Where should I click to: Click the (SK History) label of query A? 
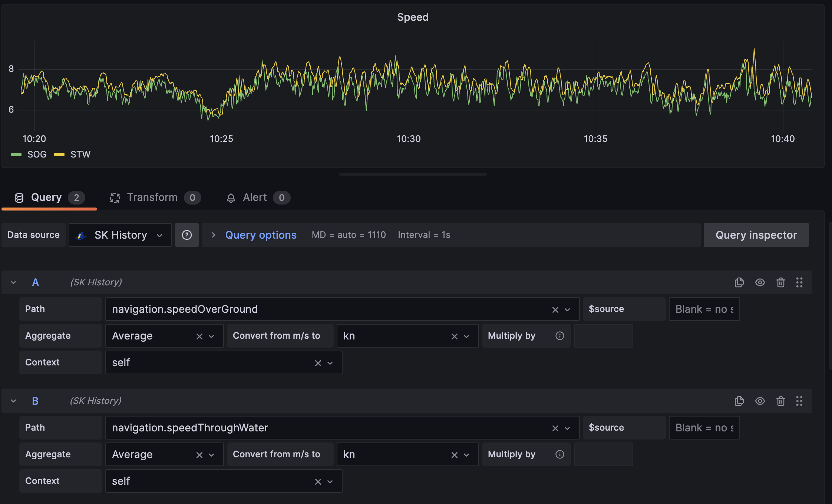tap(96, 282)
